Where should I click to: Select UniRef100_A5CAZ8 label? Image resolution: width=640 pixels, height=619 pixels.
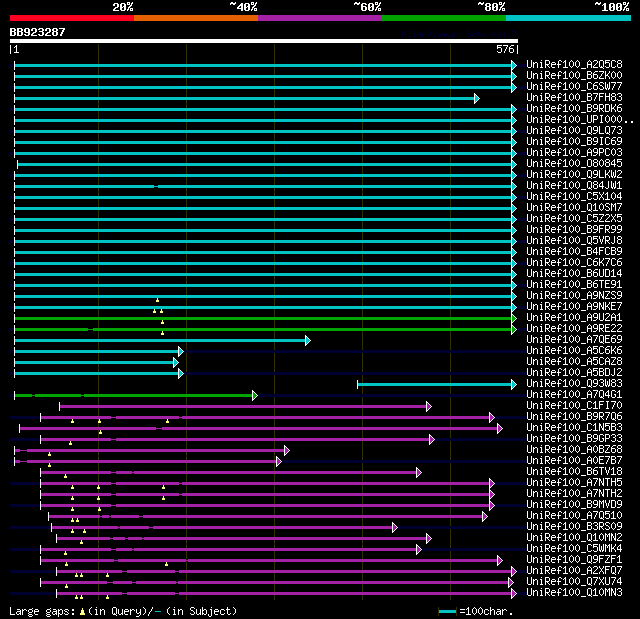coord(574,362)
